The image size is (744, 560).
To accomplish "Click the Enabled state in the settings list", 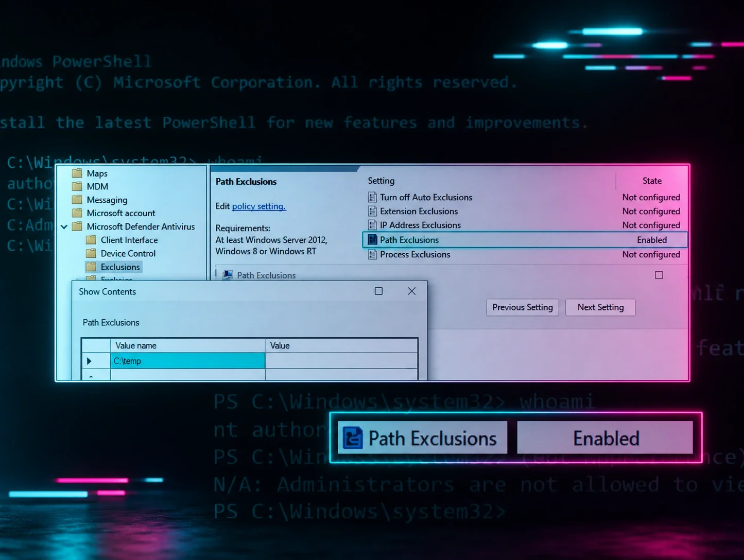I will click(x=652, y=240).
